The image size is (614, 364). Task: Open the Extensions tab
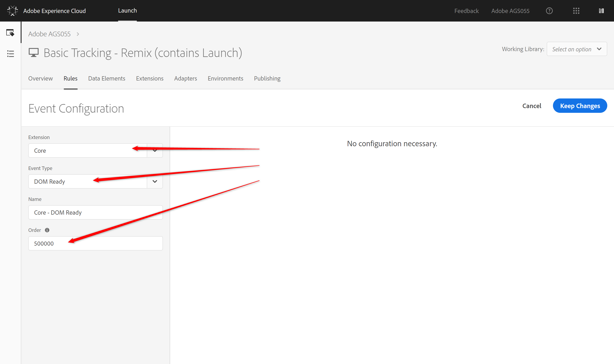click(149, 78)
